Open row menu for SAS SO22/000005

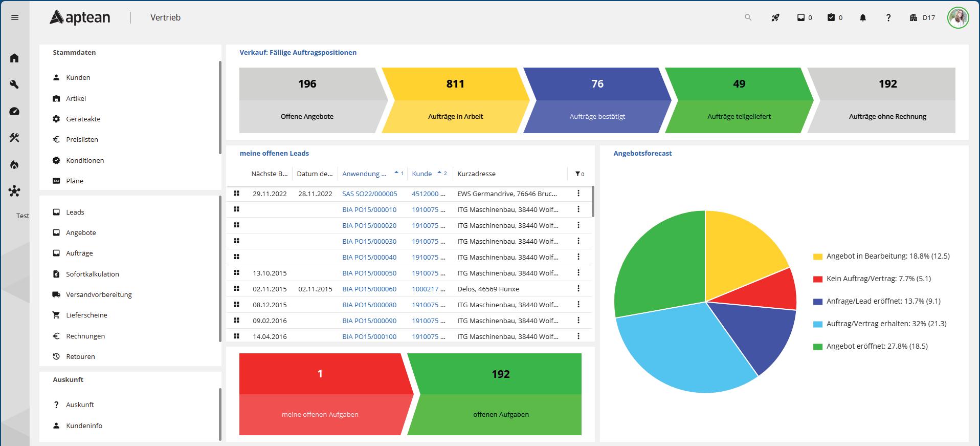click(578, 194)
